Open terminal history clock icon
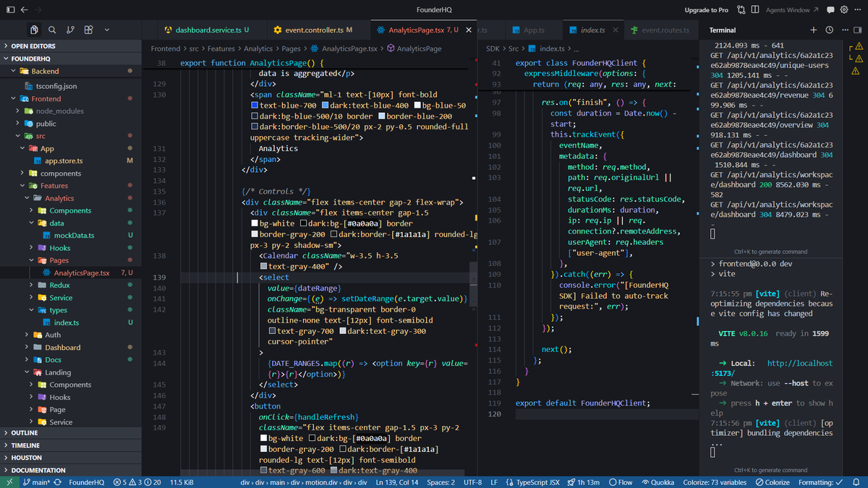 coord(829,30)
